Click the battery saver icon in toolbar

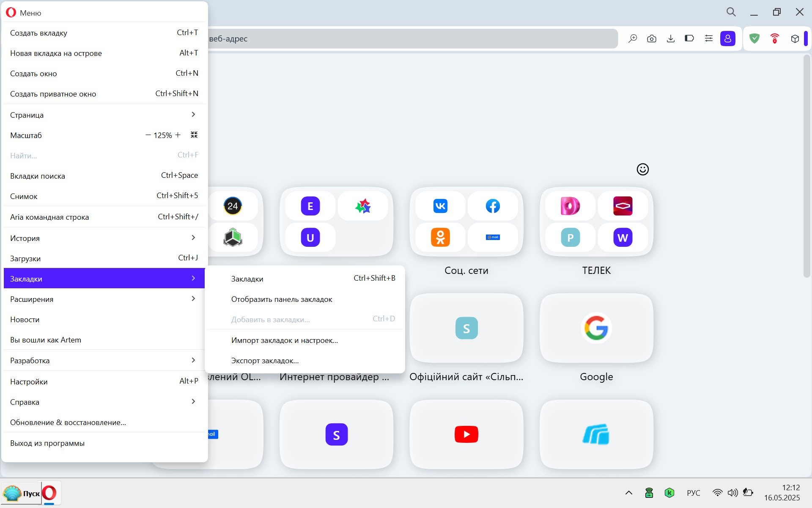point(689,39)
